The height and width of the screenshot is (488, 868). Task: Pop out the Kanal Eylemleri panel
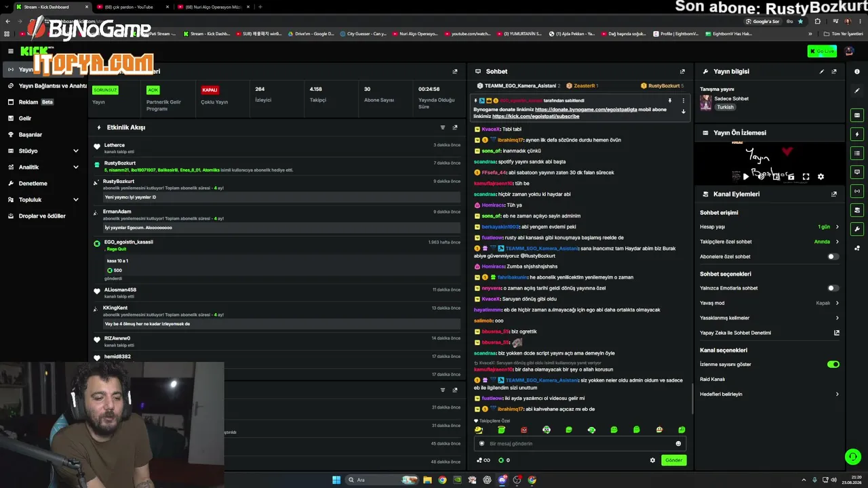834,194
